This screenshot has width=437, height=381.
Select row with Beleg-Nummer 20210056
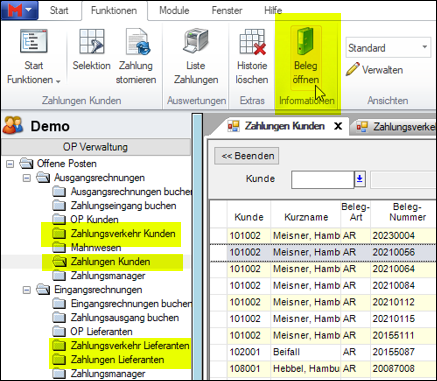(x=323, y=253)
